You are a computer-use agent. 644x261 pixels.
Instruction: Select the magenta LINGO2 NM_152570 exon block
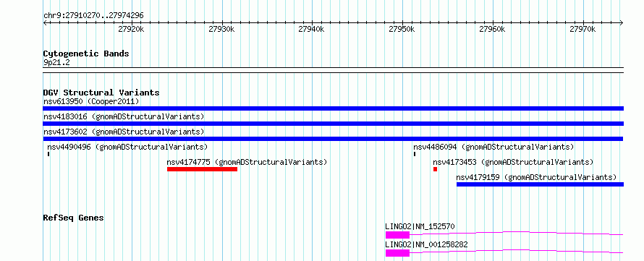click(397, 235)
